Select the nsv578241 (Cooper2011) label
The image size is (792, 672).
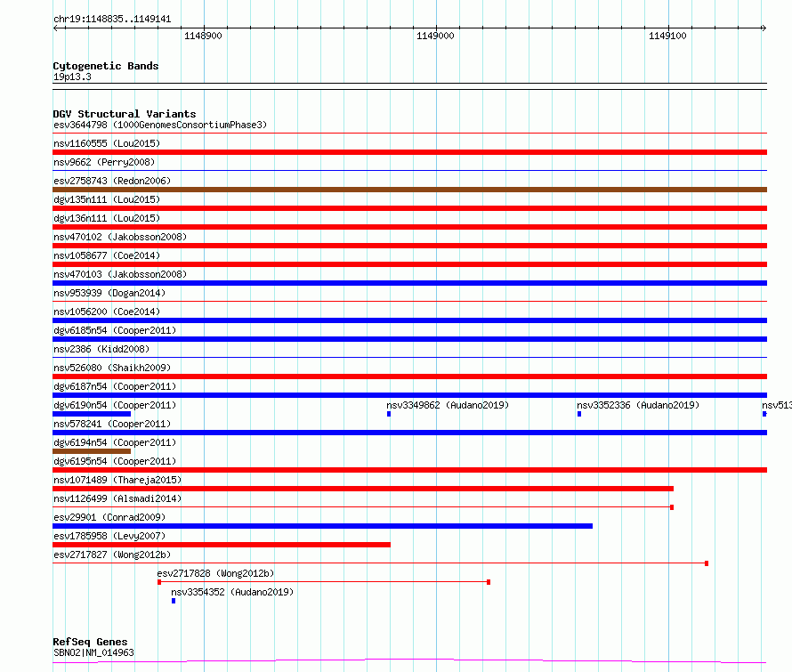click(112, 424)
